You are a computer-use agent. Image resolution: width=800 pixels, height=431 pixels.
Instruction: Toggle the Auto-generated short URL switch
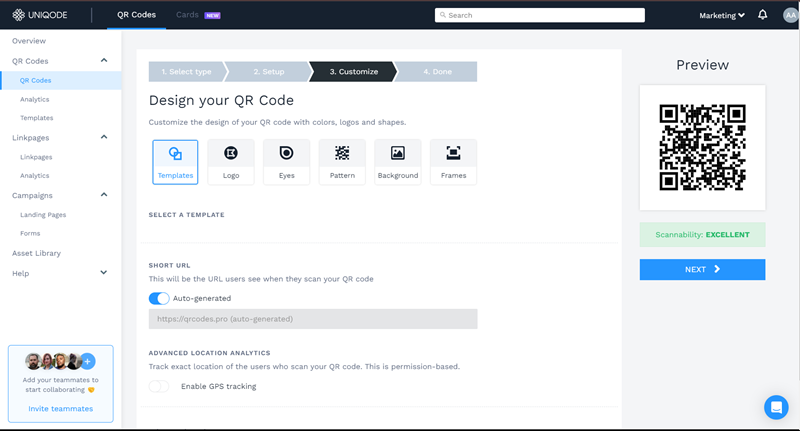click(x=159, y=298)
